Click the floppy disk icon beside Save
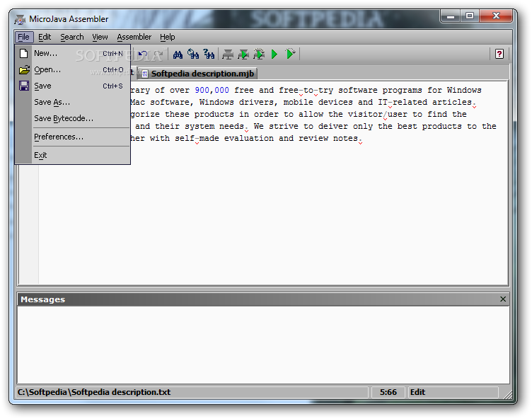The image size is (532, 419). click(24, 86)
